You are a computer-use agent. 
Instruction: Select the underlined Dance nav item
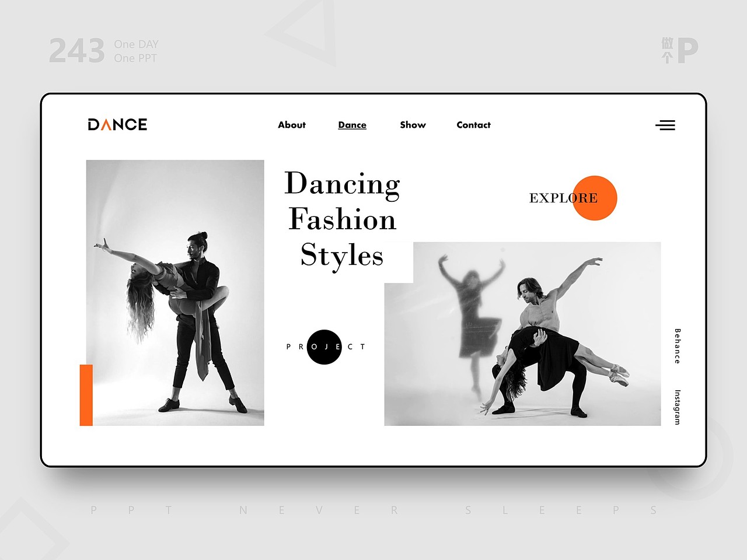352,125
